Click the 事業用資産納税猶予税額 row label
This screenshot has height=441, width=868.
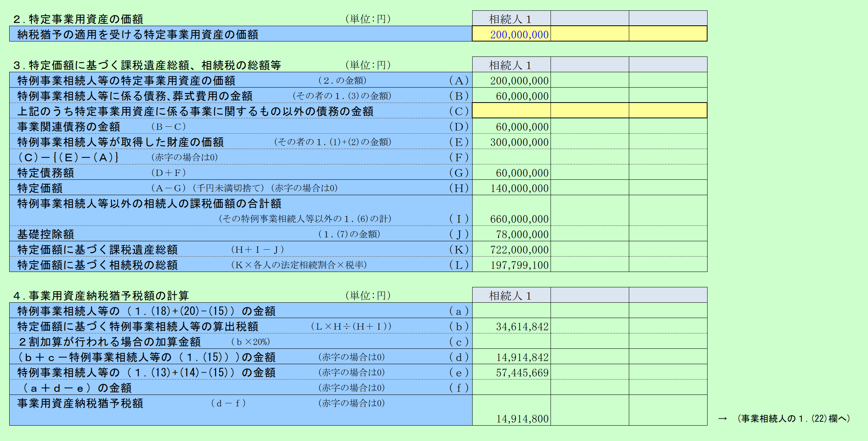80,403
